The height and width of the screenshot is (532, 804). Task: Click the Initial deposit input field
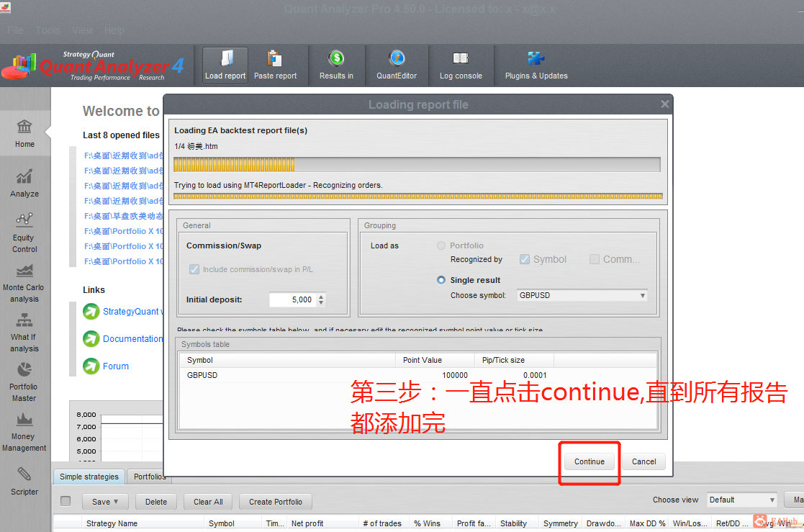292,299
